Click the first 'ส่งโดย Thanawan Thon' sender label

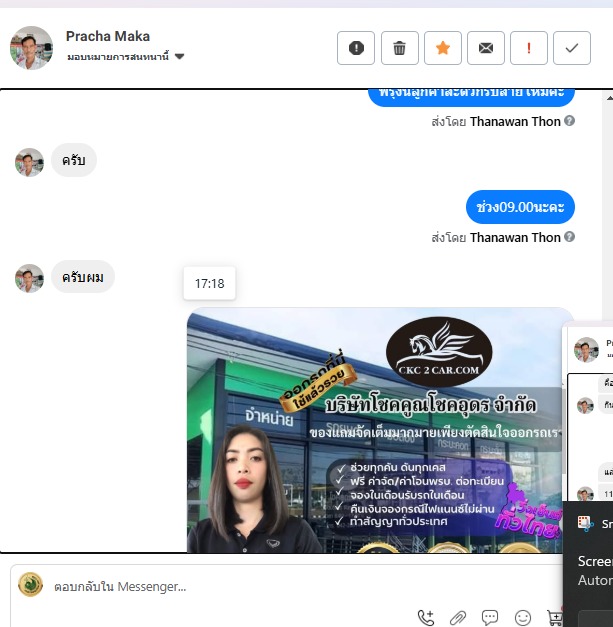pos(496,121)
